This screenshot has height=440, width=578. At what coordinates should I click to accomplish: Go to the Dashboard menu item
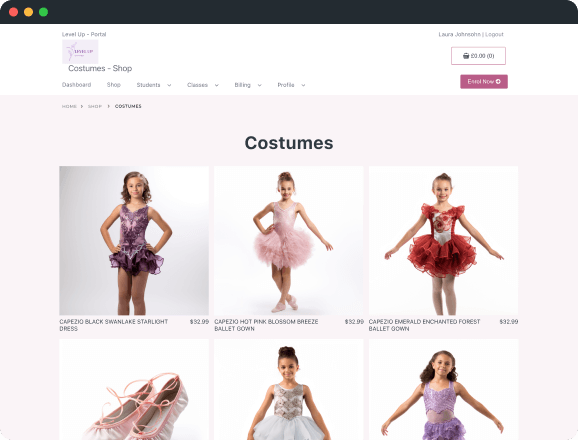pos(76,85)
